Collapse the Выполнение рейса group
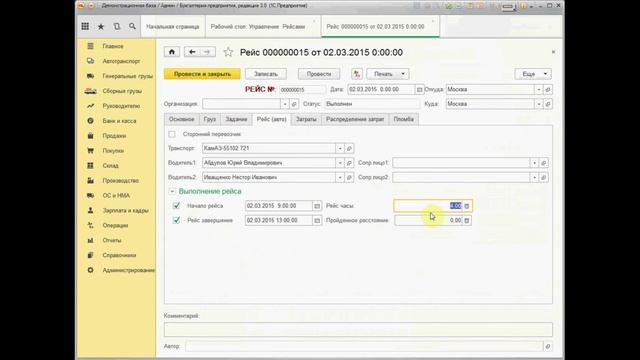Image resolution: width=640 pixels, height=360 pixels. tap(172, 191)
